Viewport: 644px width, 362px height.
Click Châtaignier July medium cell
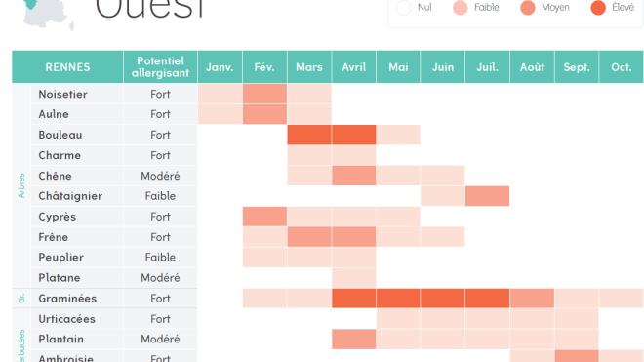487,196
